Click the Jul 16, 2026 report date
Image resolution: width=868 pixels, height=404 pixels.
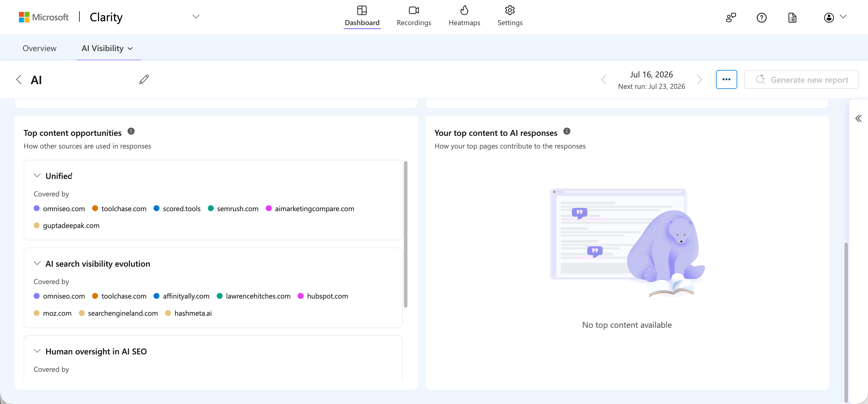click(651, 74)
